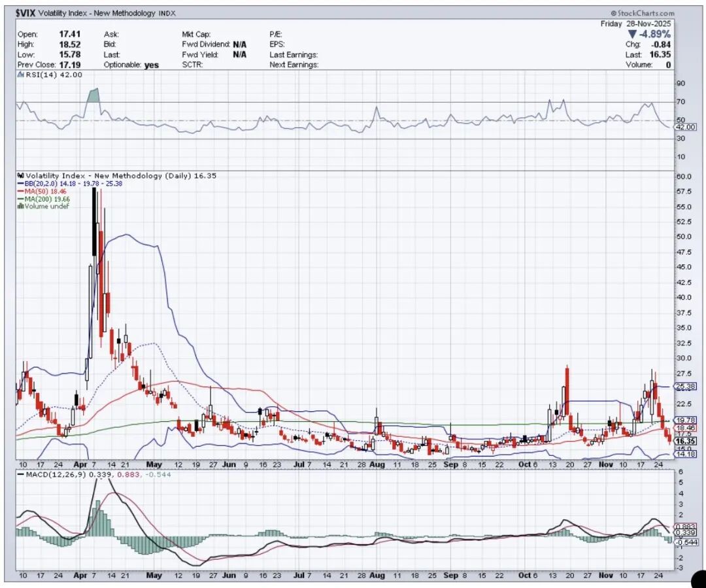Click the -0.544 MACD histogram value tag
The width and height of the screenshot is (706, 588).
pyautogui.click(x=686, y=542)
